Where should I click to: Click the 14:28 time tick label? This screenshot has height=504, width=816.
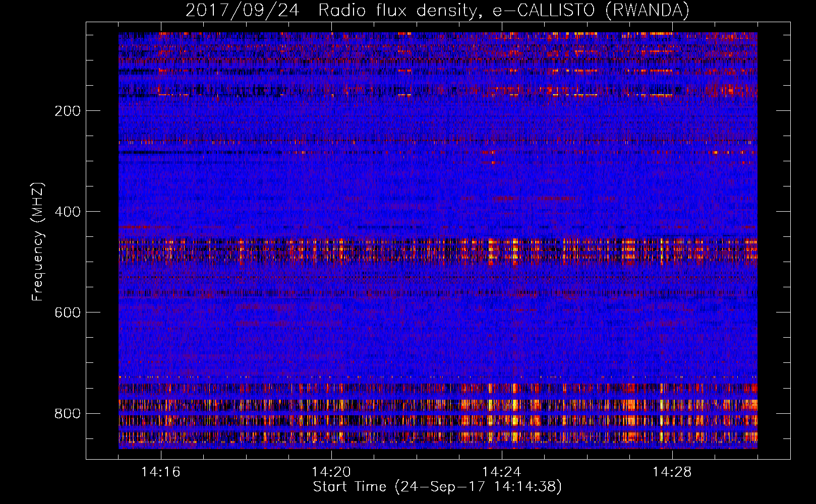point(672,472)
